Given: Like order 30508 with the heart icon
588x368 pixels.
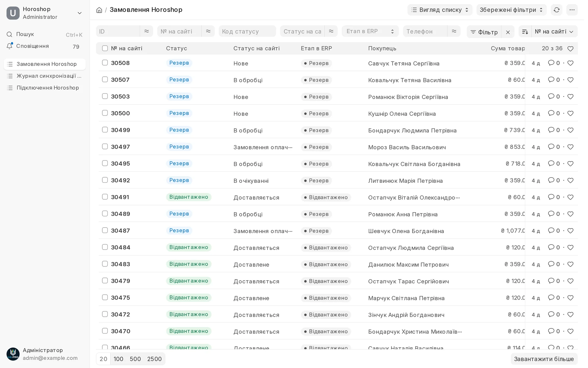Looking at the screenshot, I should (x=570, y=63).
